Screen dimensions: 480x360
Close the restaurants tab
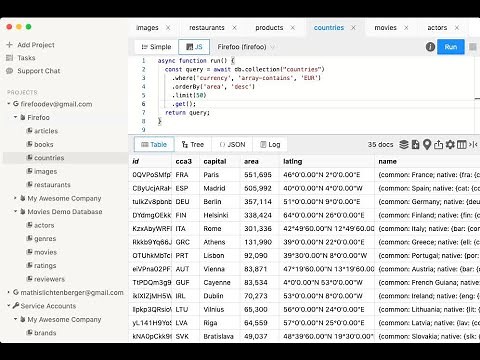click(235, 28)
